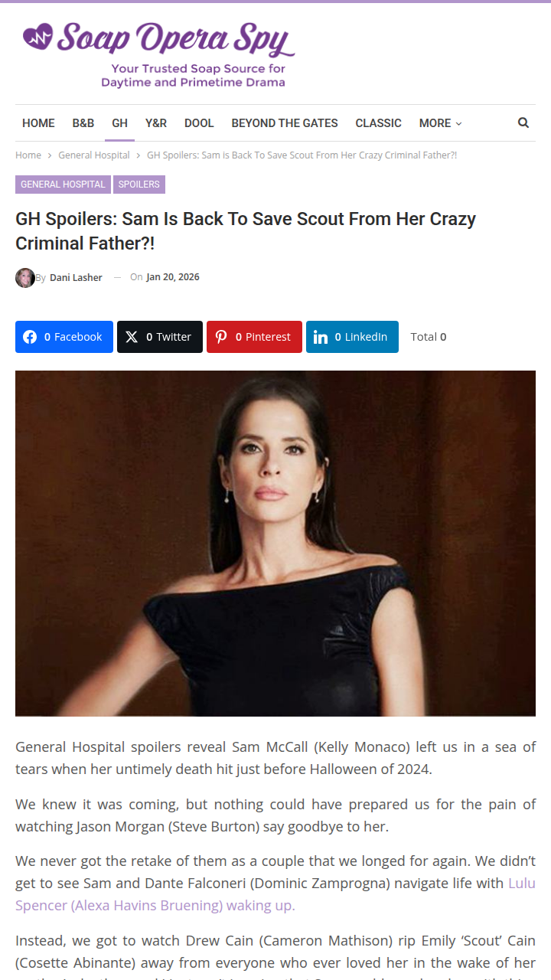
Task: Select Y&R in the navigation bar
Action: [x=156, y=123]
